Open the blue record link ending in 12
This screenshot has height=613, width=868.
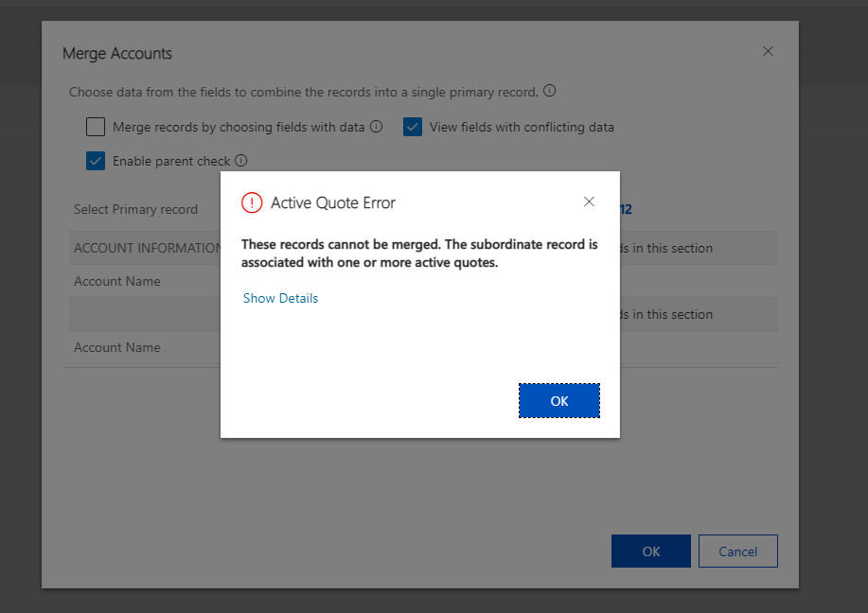625,209
